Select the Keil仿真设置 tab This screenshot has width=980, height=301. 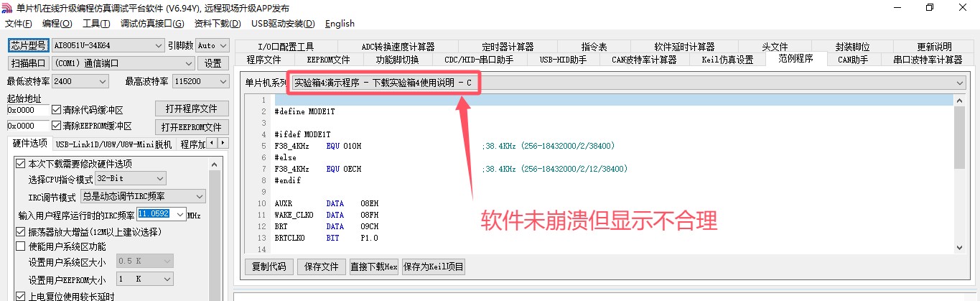point(727,60)
